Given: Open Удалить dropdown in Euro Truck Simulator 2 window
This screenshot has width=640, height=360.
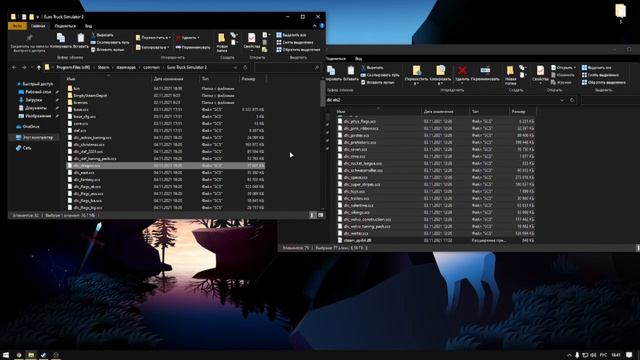Looking at the screenshot, I should (x=188, y=38).
